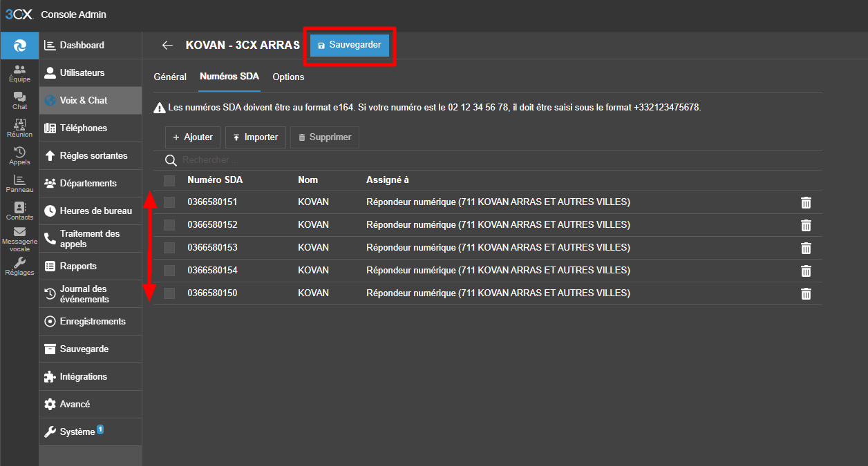This screenshot has height=466, width=868.
Task: Tick the checkbox for 0366580151
Action: [x=169, y=202]
